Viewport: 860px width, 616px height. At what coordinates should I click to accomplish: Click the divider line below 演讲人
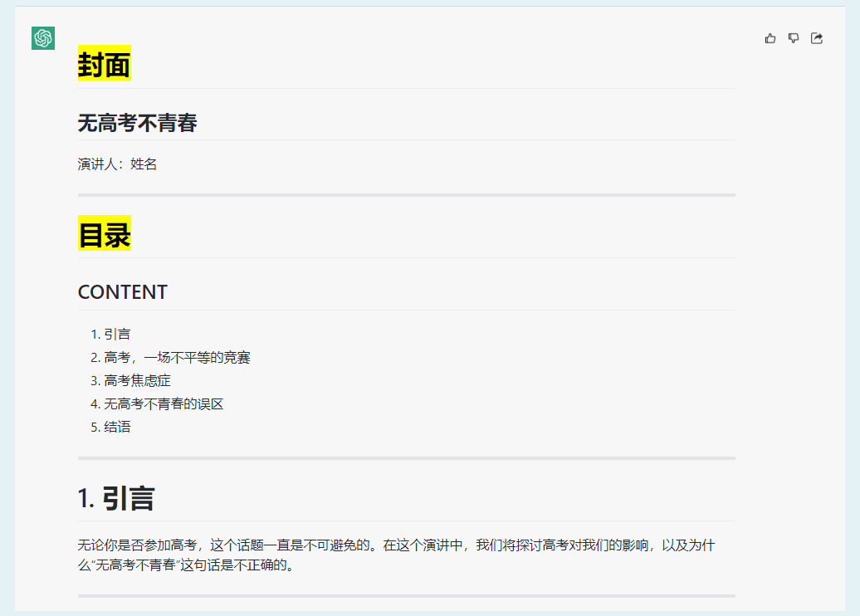(406, 195)
